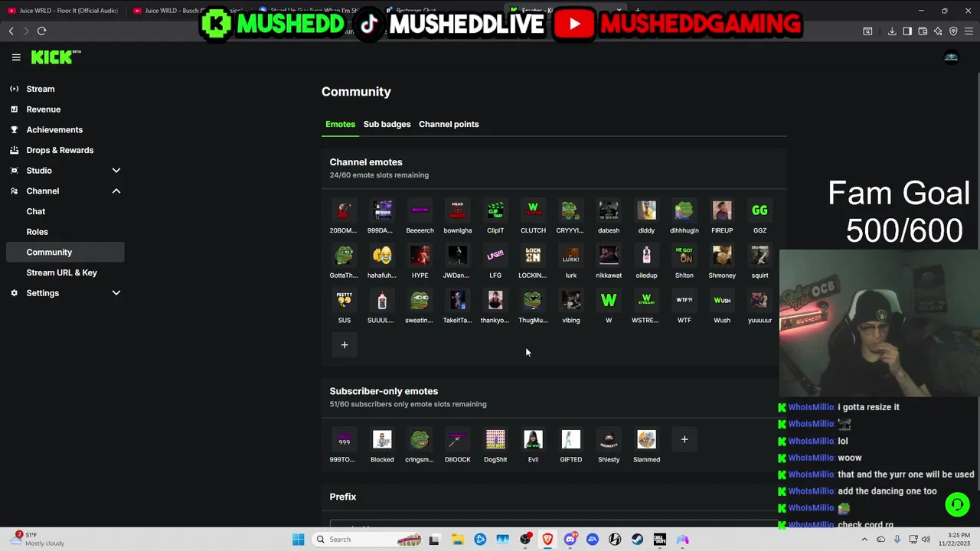Expand the Studio sidebar section
This screenshot has width=980, height=551.
click(x=64, y=171)
